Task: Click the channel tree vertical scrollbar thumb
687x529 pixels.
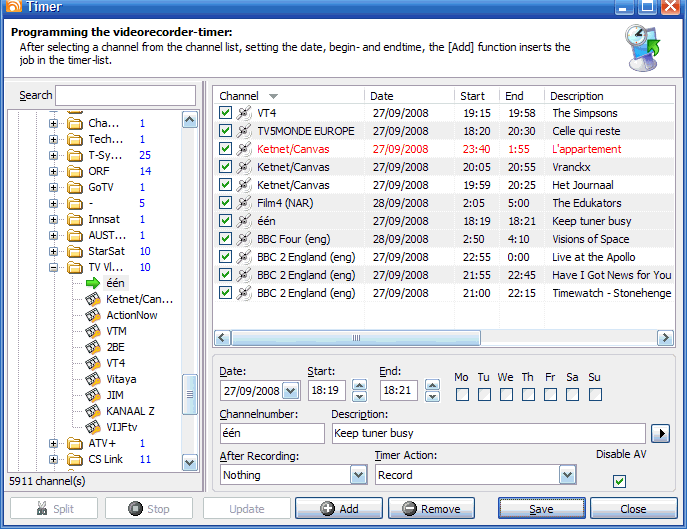Action: coord(189,393)
